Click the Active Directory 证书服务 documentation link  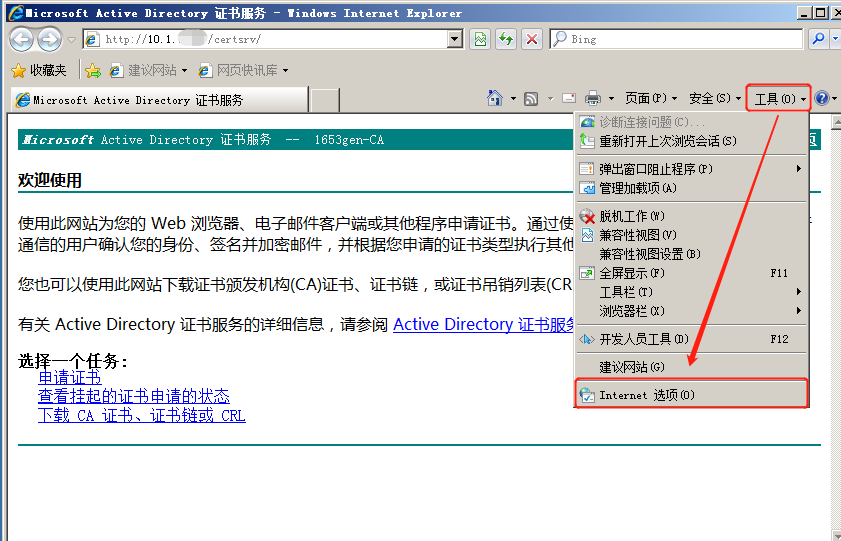(483, 324)
